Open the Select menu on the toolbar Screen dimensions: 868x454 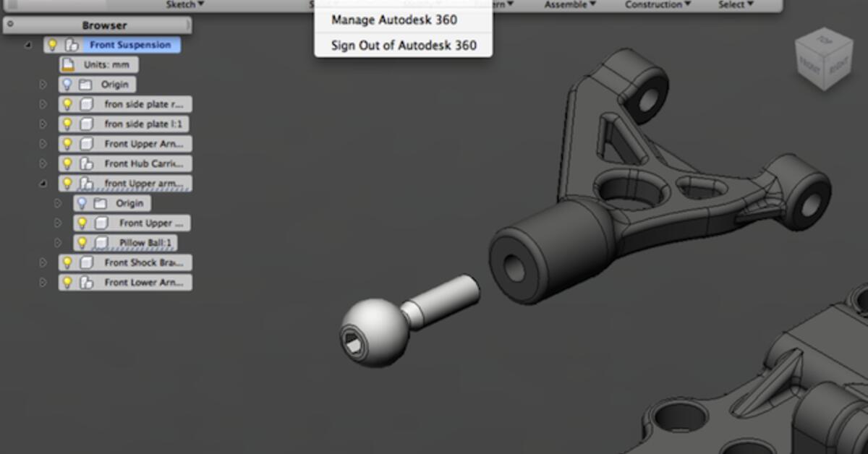click(733, 4)
